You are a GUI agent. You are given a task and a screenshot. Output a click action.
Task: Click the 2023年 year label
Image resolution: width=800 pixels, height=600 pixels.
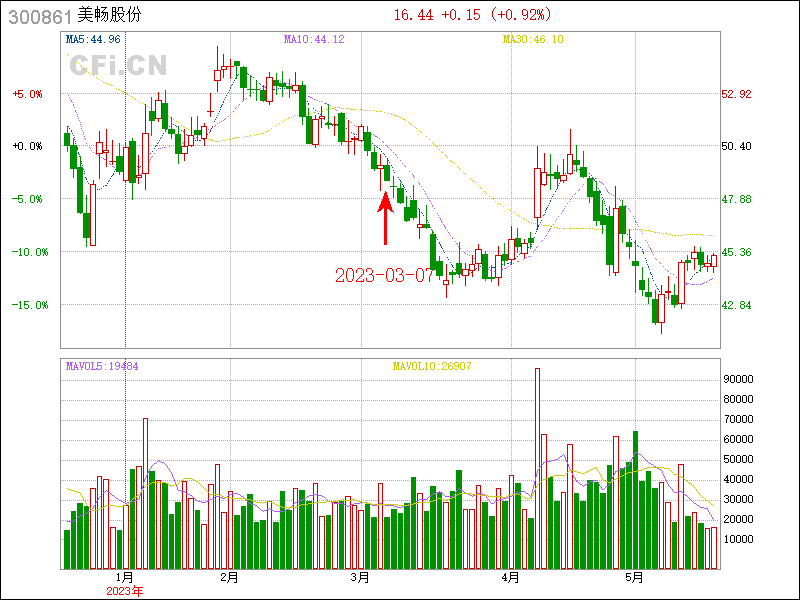point(125,591)
